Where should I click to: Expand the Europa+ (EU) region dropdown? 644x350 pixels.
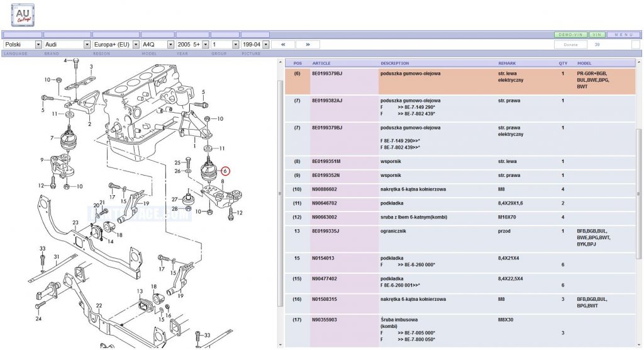[x=116, y=45]
